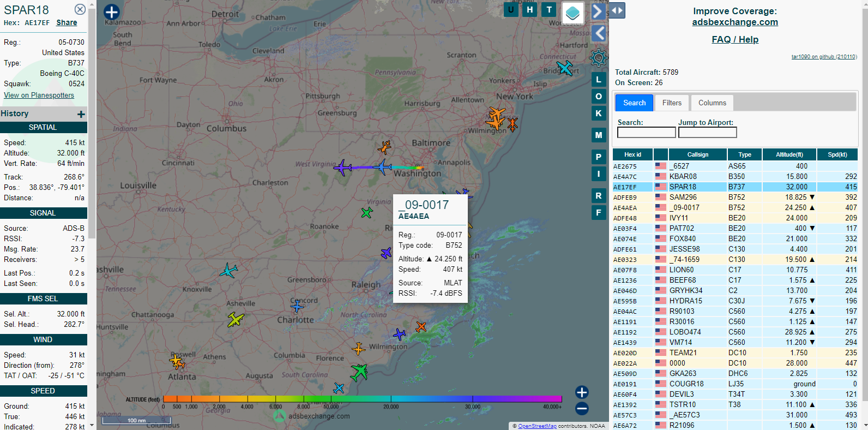Toggle the U map button
Viewport: 868px width, 430px height.
511,9
